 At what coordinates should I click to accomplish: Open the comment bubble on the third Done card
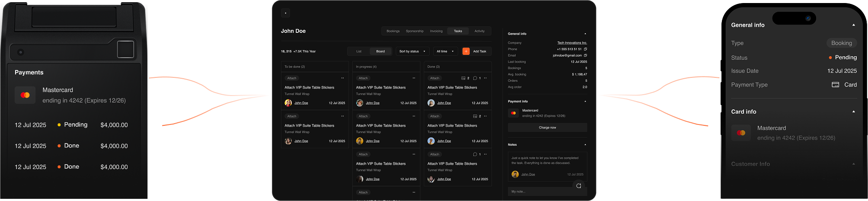tap(475, 154)
